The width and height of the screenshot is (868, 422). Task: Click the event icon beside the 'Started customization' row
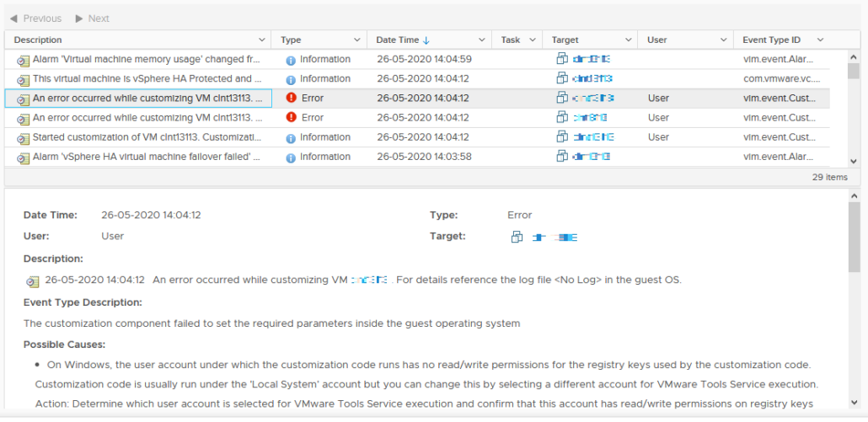tap(23, 138)
